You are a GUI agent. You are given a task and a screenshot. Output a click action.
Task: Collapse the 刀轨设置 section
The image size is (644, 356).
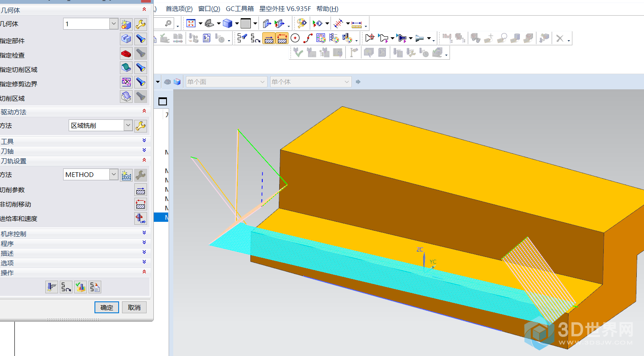click(x=144, y=160)
